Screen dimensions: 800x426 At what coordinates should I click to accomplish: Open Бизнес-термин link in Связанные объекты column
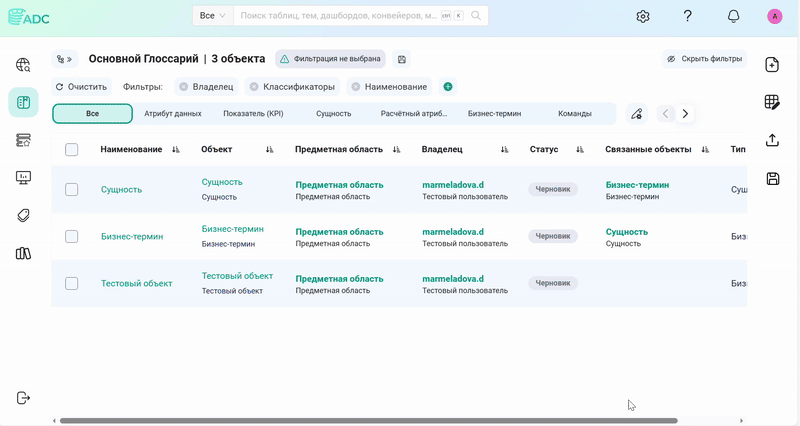click(637, 185)
